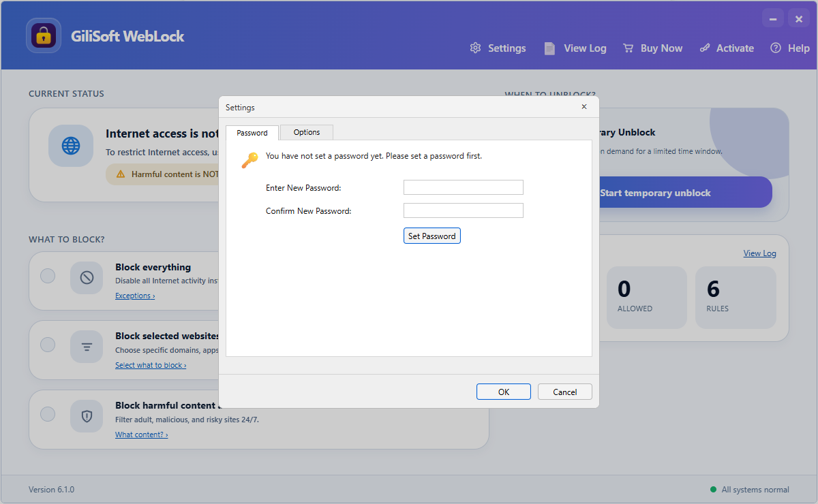Select the Block everything radio button
Screen dimensions: 818x504
(x=48, y=276)
